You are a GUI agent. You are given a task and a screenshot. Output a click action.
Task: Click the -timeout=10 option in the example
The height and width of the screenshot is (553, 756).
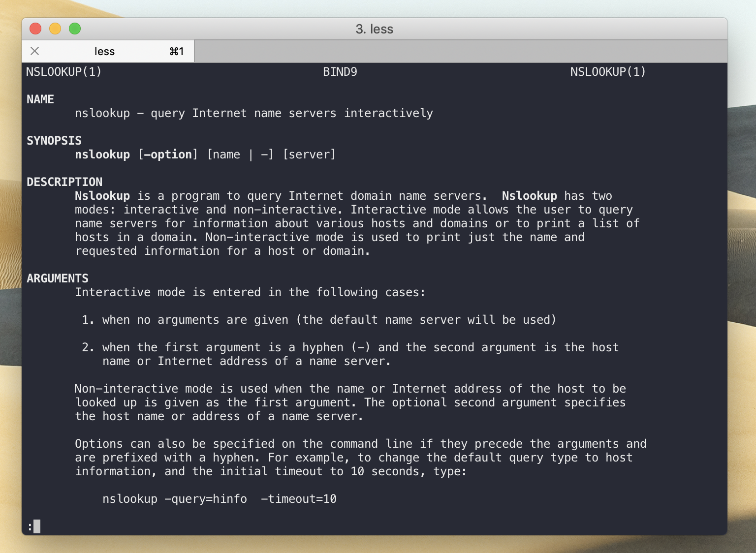click(299, 499)
